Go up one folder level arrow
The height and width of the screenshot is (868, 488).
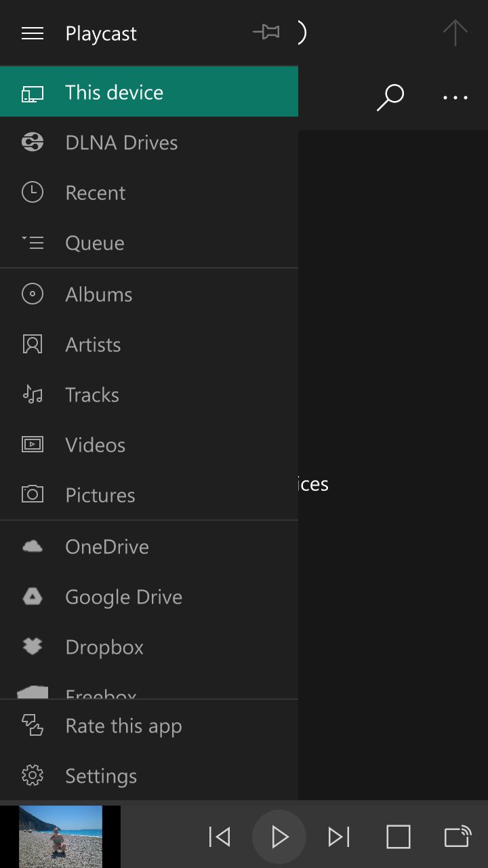(455, 33)
